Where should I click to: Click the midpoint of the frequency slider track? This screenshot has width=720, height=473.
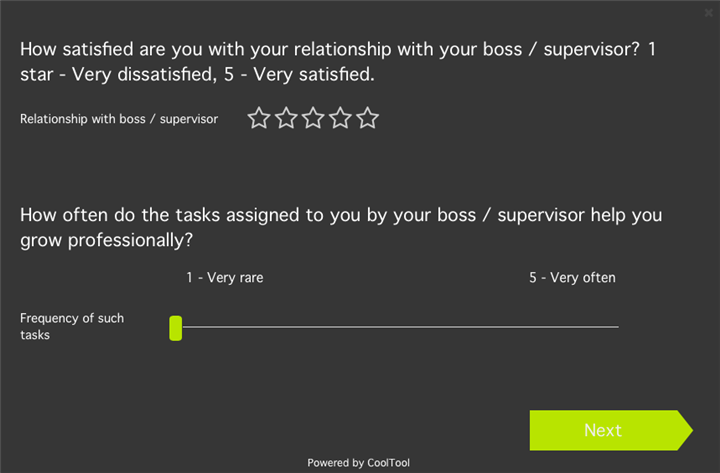coord(397,327)
